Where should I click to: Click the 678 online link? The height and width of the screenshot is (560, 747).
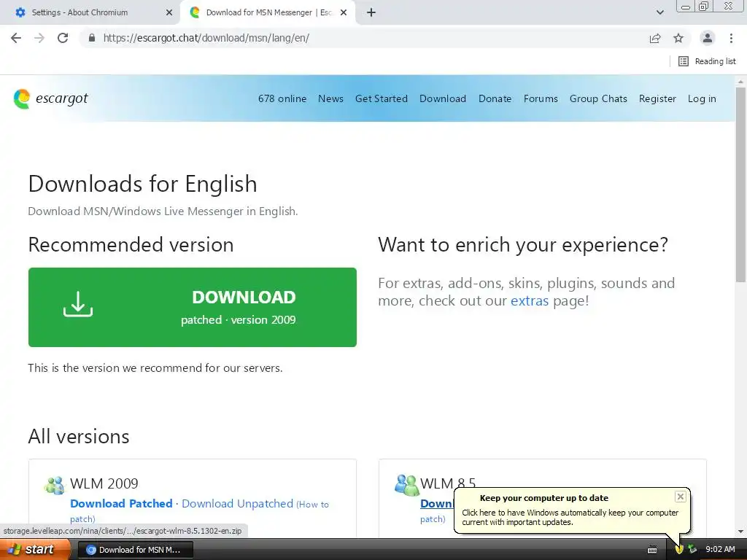pyautogui.click(x=282, y=98)
